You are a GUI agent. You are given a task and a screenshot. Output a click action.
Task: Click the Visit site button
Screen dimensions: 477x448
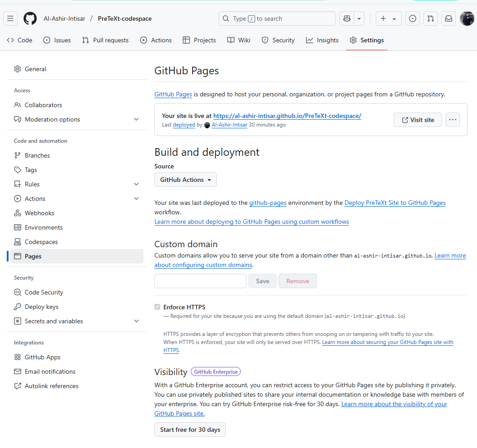pyautogui.click(x=418, y=120)
